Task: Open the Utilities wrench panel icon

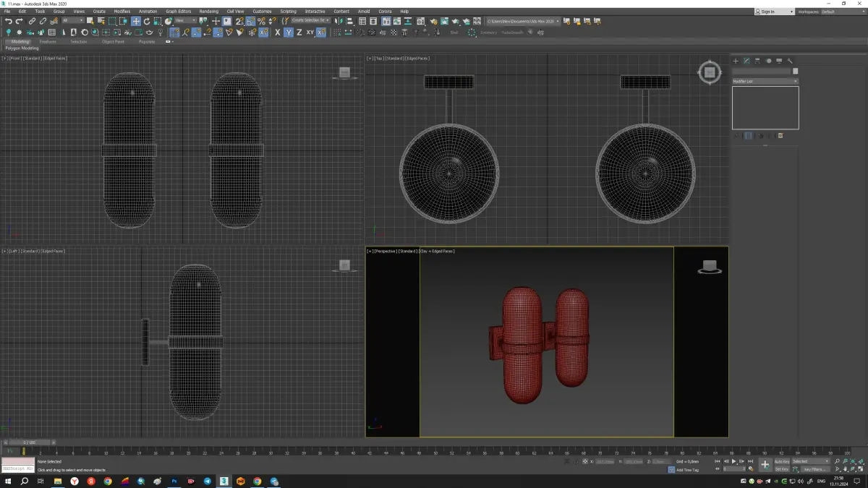Action: [x=791, y=61]
